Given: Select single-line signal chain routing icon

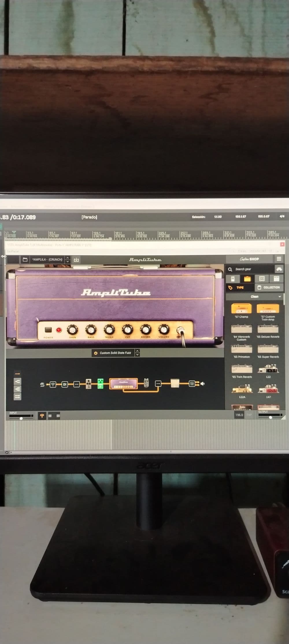Looking at the screenshot, I should (x=18, y=374).
